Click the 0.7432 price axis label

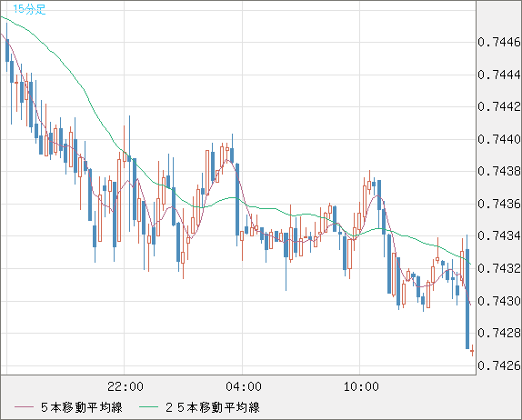[499, 268]
